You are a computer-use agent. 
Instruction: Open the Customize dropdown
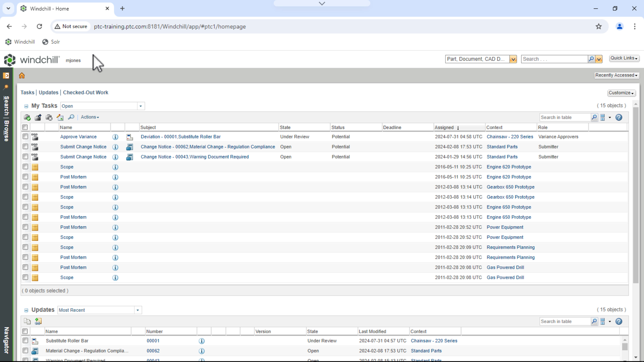621,93
